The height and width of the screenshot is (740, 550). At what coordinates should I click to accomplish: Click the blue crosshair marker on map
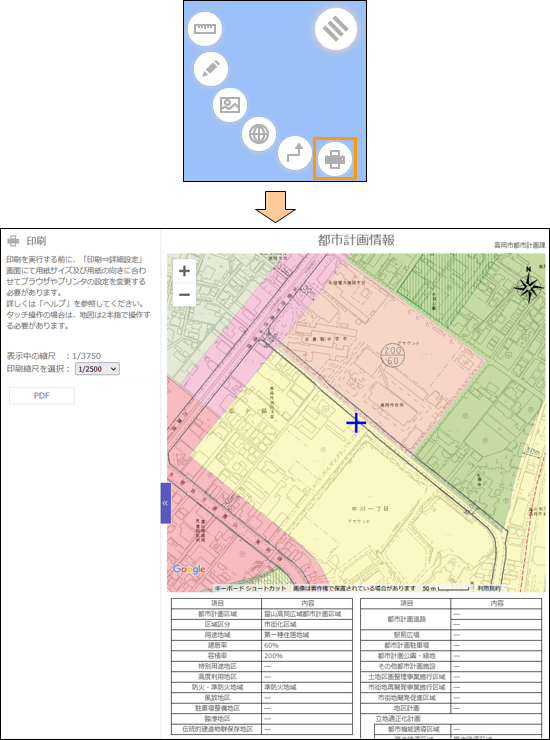pos(356,423)
